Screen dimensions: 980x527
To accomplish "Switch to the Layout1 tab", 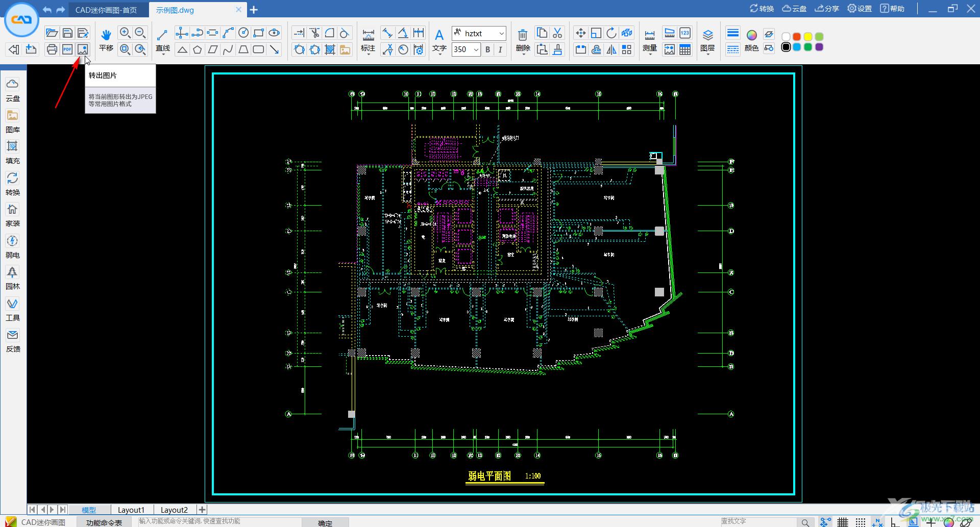I will (131, 510).
